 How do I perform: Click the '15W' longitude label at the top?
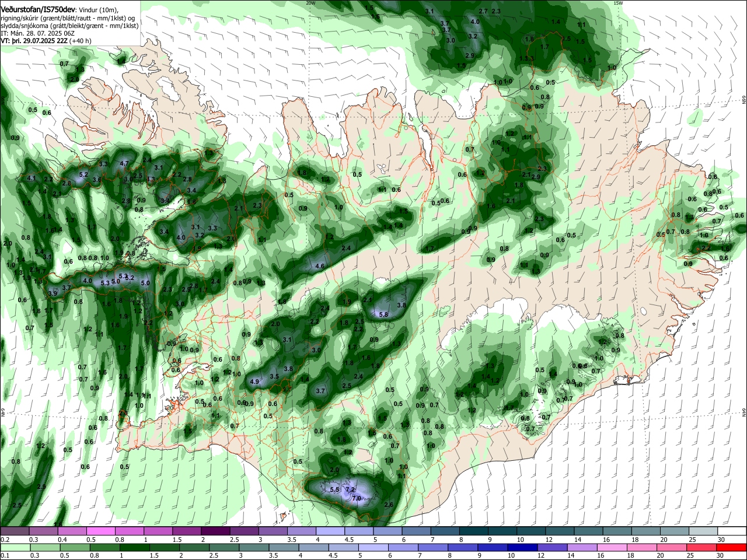[x=618, y=3]
